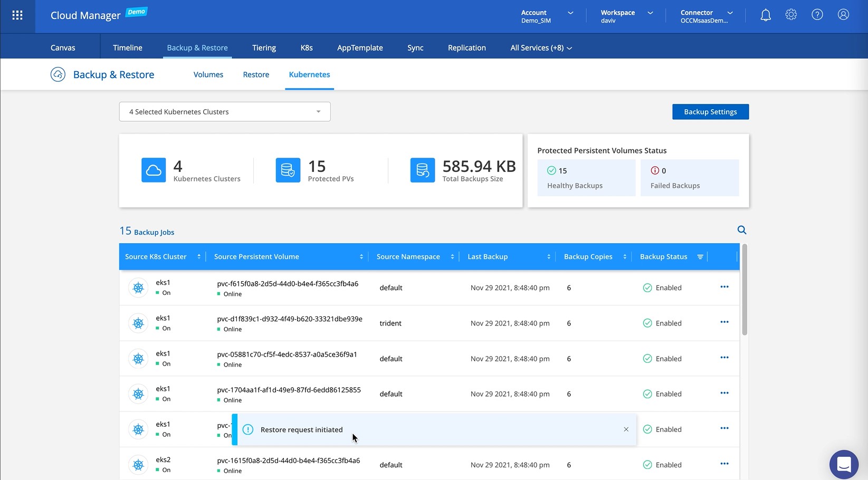Switch to the Restore tab

point(256,75)
